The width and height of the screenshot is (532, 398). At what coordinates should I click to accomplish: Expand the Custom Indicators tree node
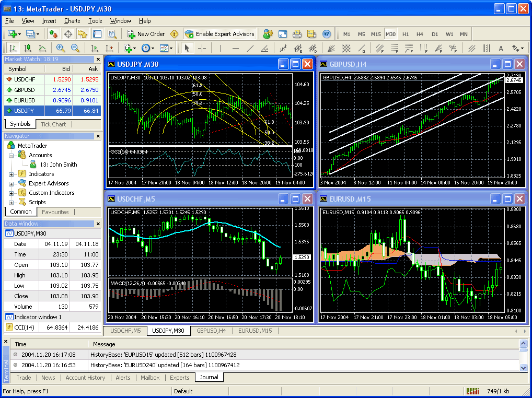(11, 193)
